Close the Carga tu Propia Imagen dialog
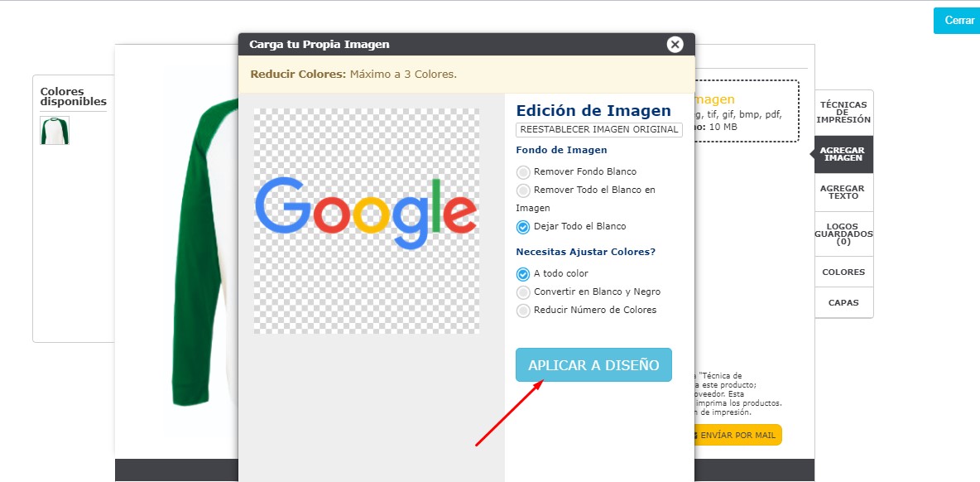Image resolution: width=980 pixels, height=482 pixels. click(675, 45)
